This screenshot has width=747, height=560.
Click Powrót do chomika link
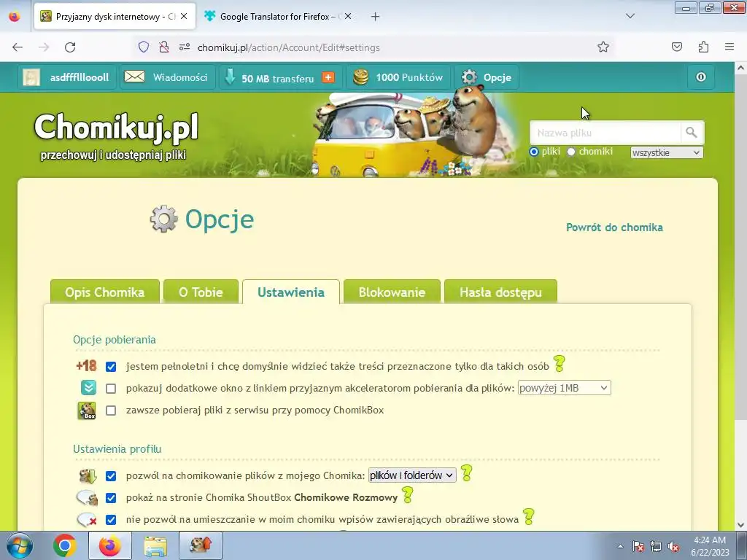(x=614, y=227)
